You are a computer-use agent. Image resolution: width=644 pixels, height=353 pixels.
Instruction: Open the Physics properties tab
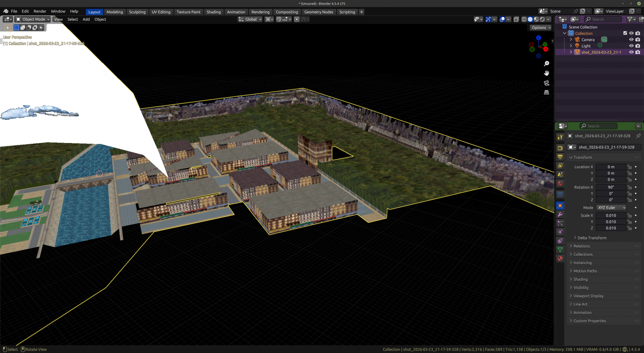pyautogui.click(x=560, y=232)
